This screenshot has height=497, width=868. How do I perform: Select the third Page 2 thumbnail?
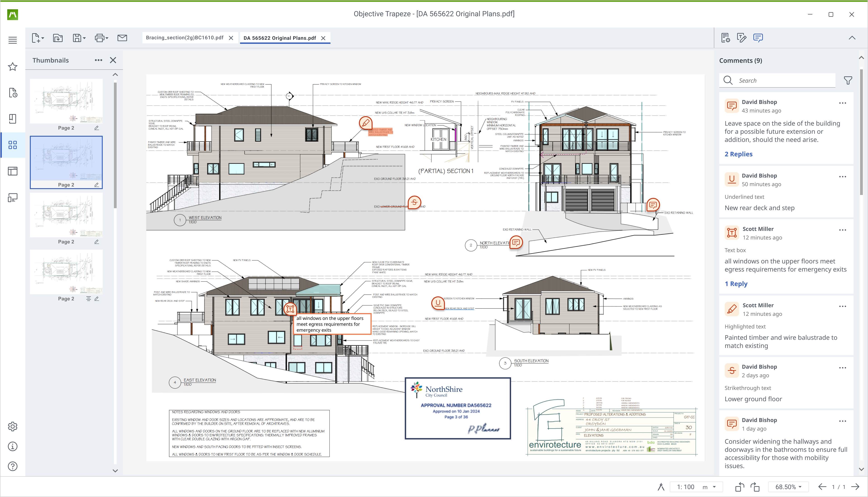66,215
